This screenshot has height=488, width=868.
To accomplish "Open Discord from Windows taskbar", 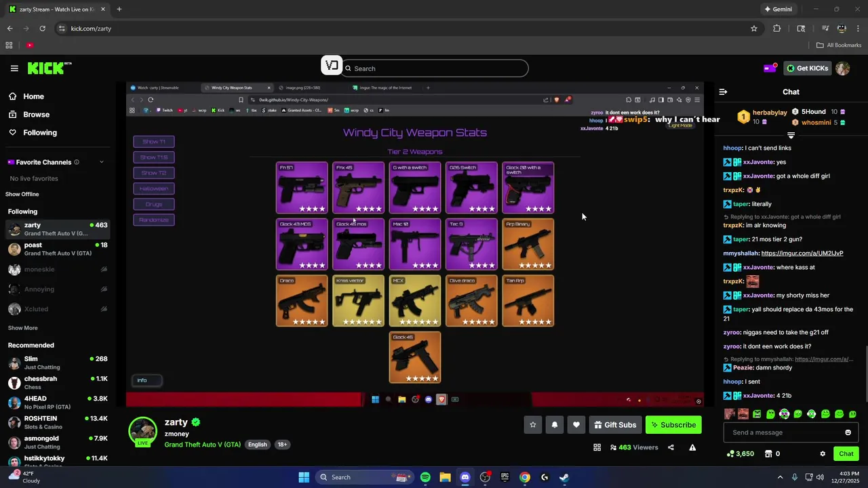I will 465,477.
